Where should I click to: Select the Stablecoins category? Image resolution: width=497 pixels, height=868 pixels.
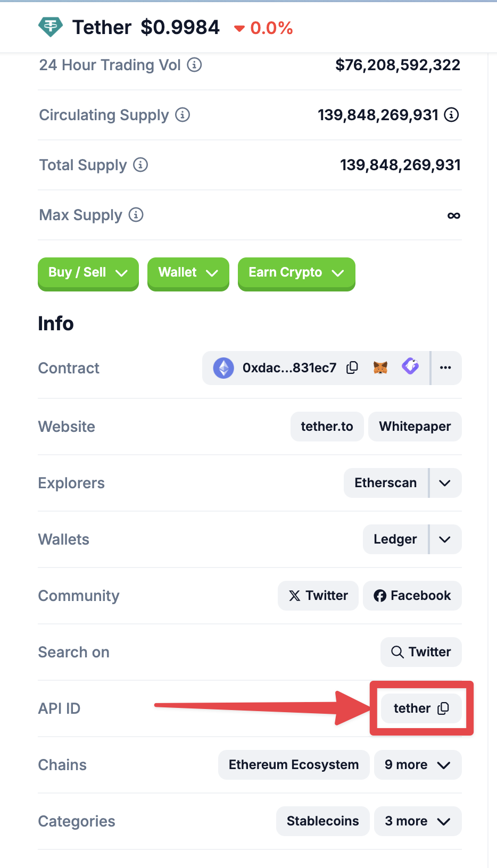pyautogui.click(x=322, y=821)
